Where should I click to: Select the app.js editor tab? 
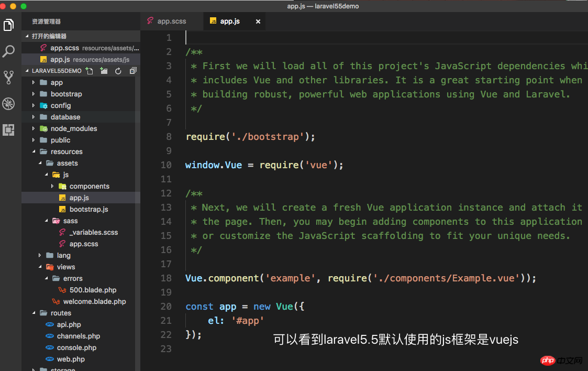point(230,21)
